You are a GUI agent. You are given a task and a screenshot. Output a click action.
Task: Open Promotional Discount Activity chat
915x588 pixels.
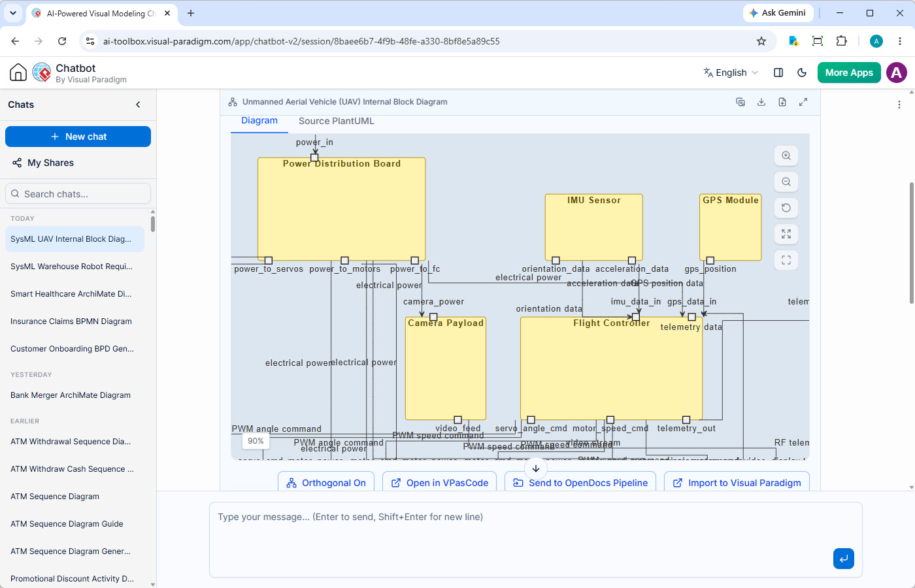pyautogui.click(x=75, y=579)
